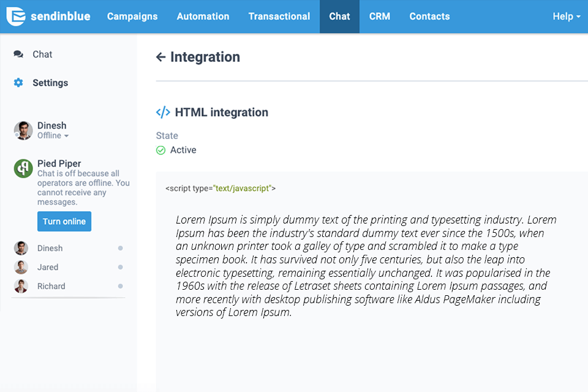
Task: Click the Settings gear icon
Action: [18, 83]
